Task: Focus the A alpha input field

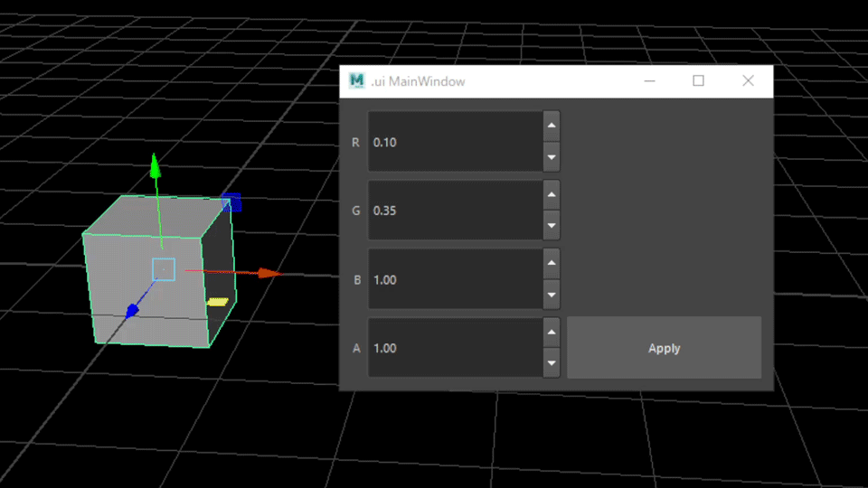Action: [x=454, y=348]
